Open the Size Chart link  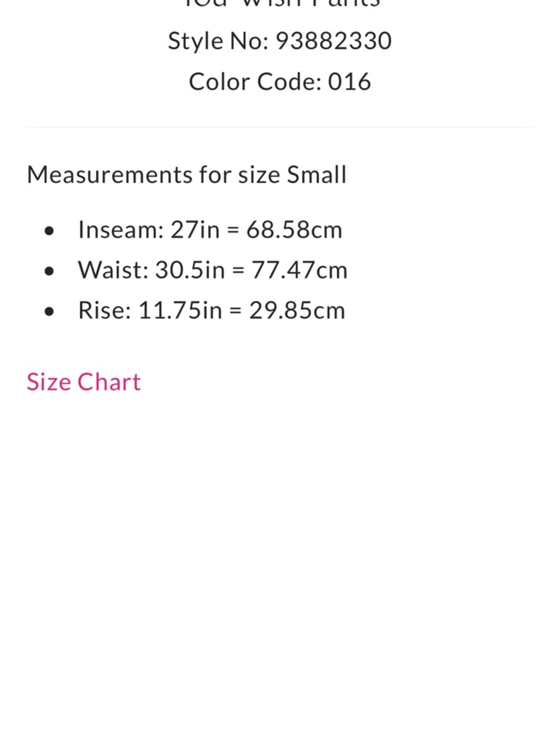(83, 382)
